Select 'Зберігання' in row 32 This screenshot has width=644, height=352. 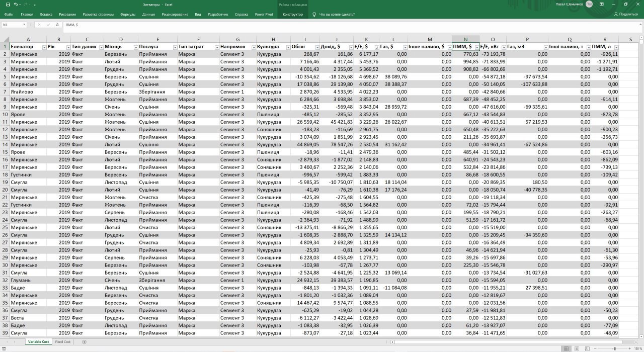pyautogui.click(x=157, y=281)
